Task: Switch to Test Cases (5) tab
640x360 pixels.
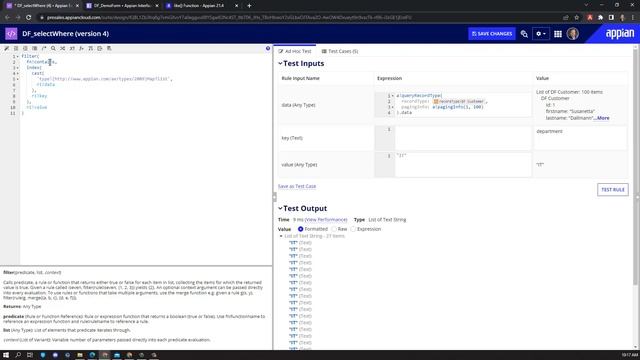Action: coord(340,51)
